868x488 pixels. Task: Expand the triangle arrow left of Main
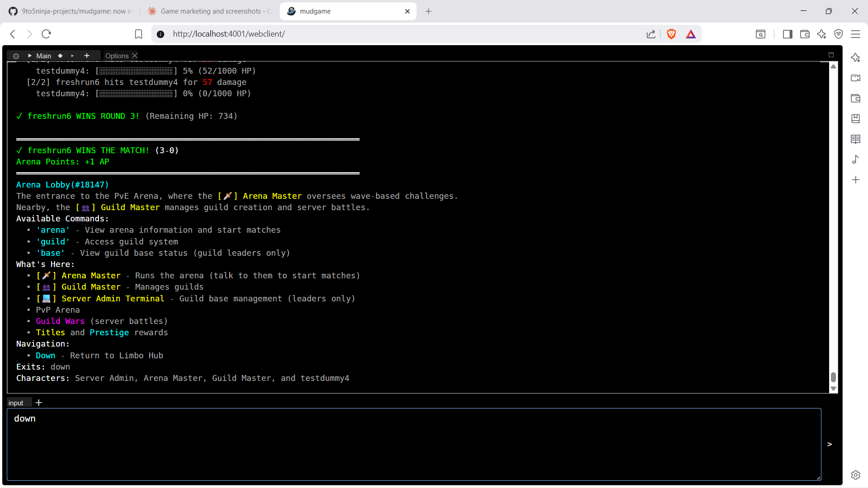pyautogui.click(x=30, y=56)
